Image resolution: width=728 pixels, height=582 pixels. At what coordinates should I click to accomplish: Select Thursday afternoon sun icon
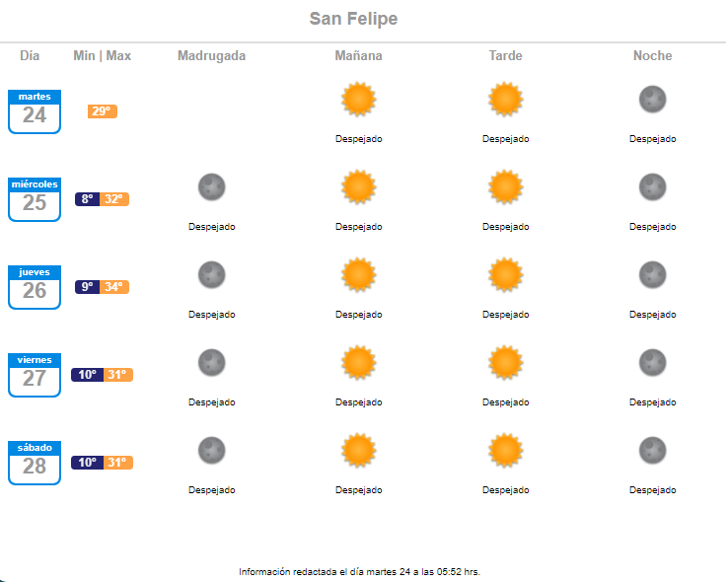[x=506, y=274]
